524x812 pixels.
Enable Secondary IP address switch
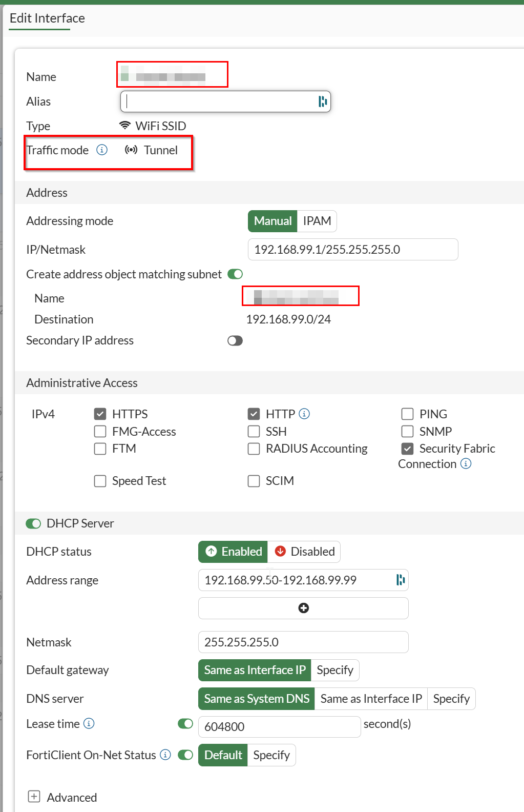pyautogui.click(x=235, y=341)
